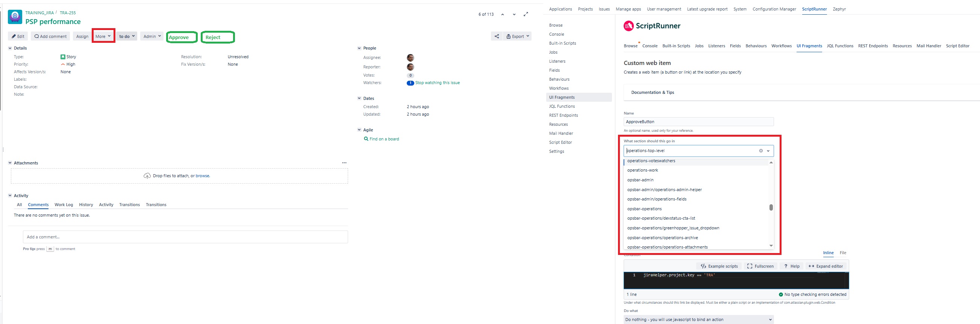Click the ScriptRunner logo icon
Viewport: 980px width, 324px height.
point(629,26)
